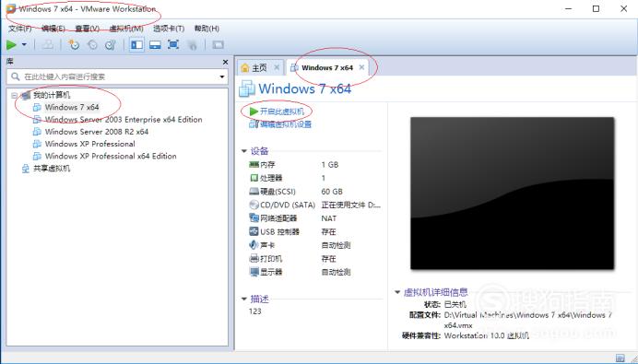The image size is (638, 364).
Task: Open the 虚拟机(M) menu
Action: pos(126,29)
